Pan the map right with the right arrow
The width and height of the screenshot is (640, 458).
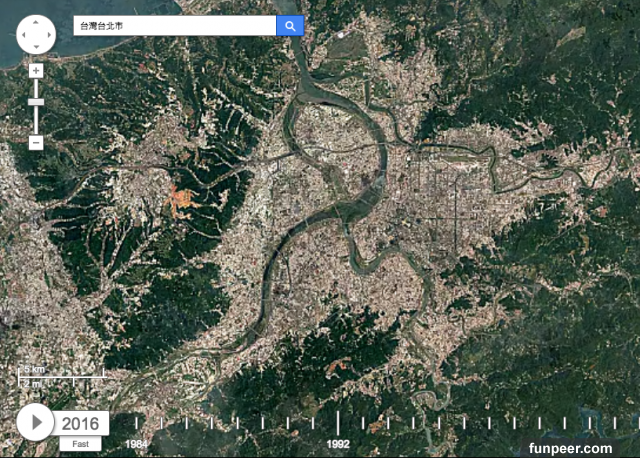coord(49,35)
